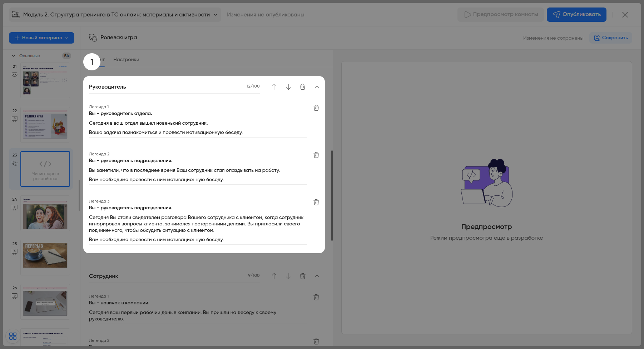Edit the Руководитель role name field

tap(164, 87)
